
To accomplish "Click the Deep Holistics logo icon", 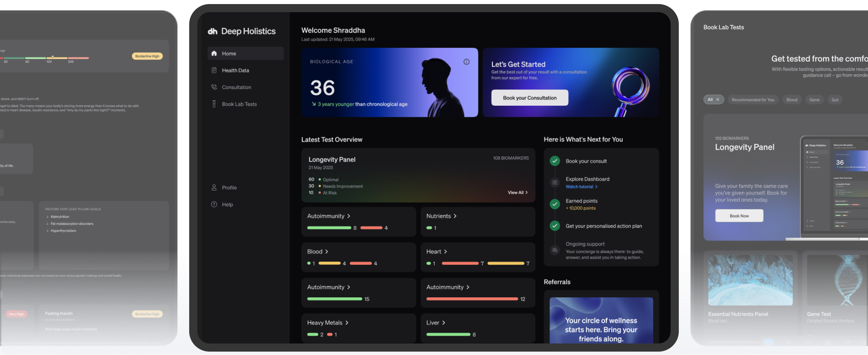I will (213, 31).
